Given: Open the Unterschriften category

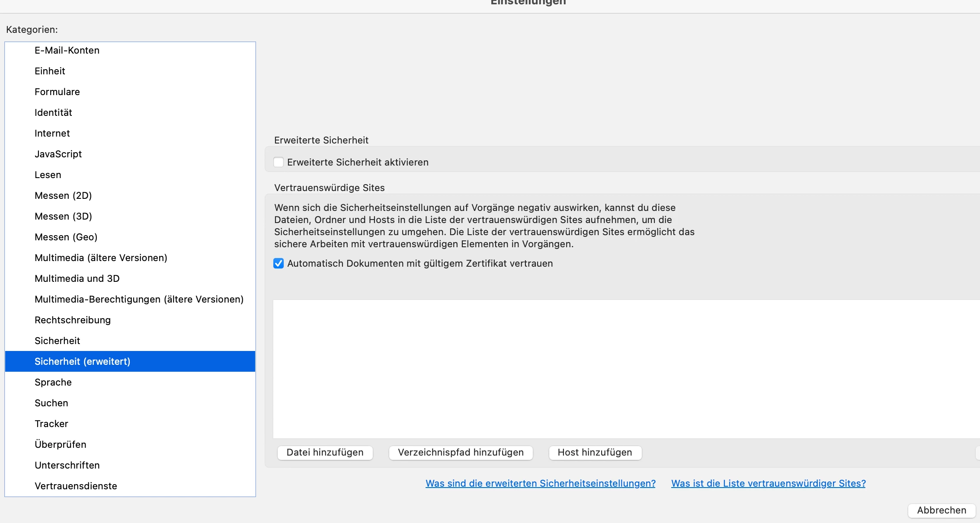Looking at the screenshot, I should point(67,465).
